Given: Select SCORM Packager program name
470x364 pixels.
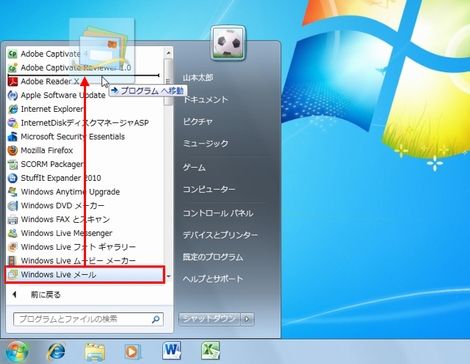Looking at the screenshot, I should [52, 164].
